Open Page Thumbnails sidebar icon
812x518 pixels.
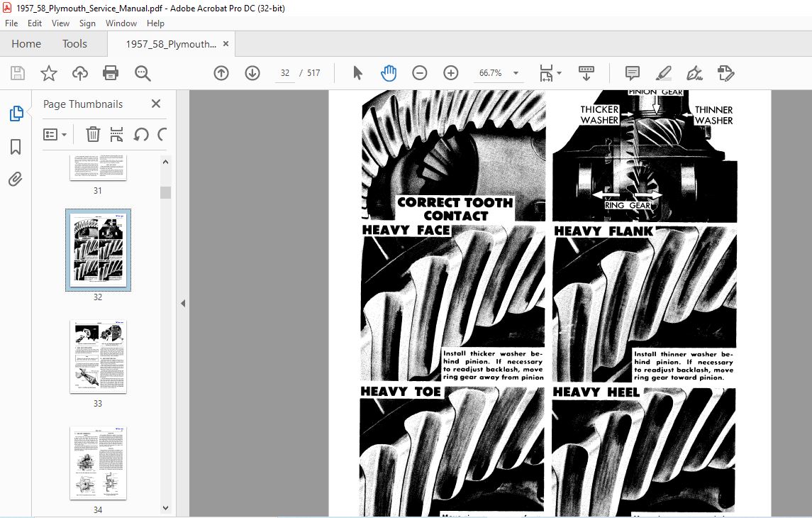point(16,114)
